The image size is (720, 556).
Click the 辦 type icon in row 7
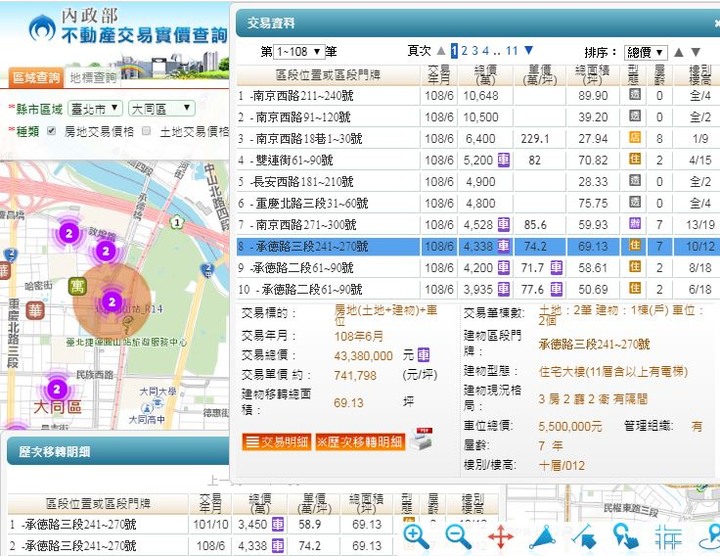635,224
